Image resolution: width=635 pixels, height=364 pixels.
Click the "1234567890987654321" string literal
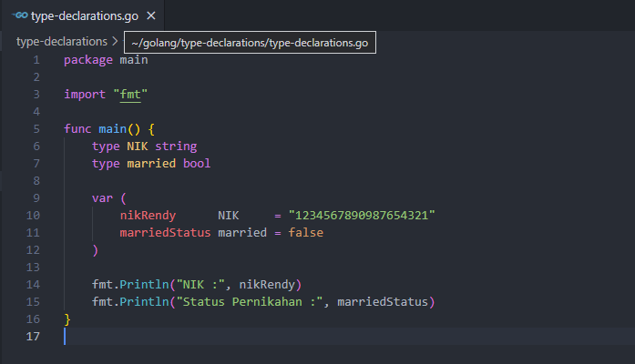point(362,216)
